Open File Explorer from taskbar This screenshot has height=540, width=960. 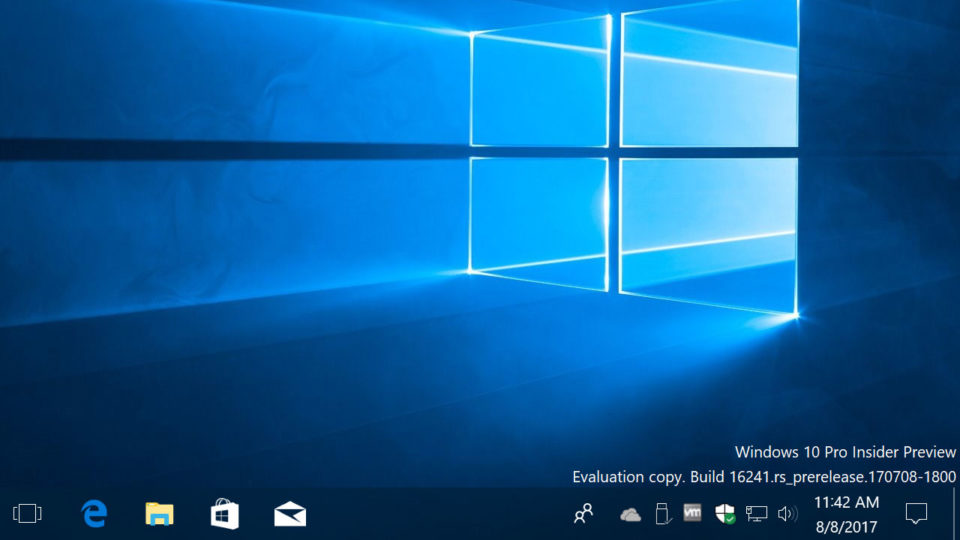point(159,514)
